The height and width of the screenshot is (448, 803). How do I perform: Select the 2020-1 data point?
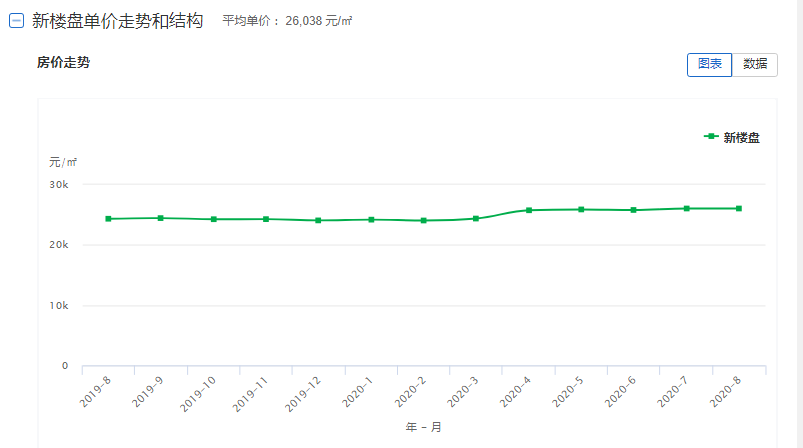(x=372, y=220)
